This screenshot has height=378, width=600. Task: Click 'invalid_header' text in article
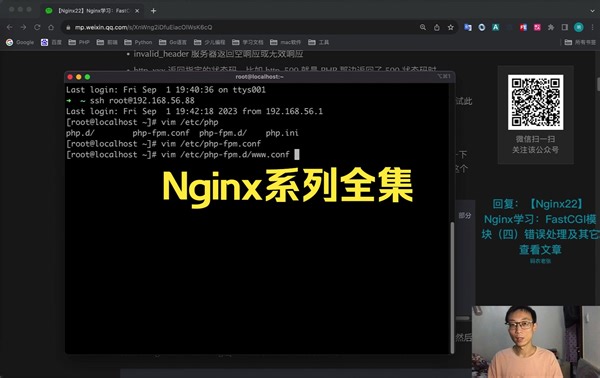(x=161, y=54)
